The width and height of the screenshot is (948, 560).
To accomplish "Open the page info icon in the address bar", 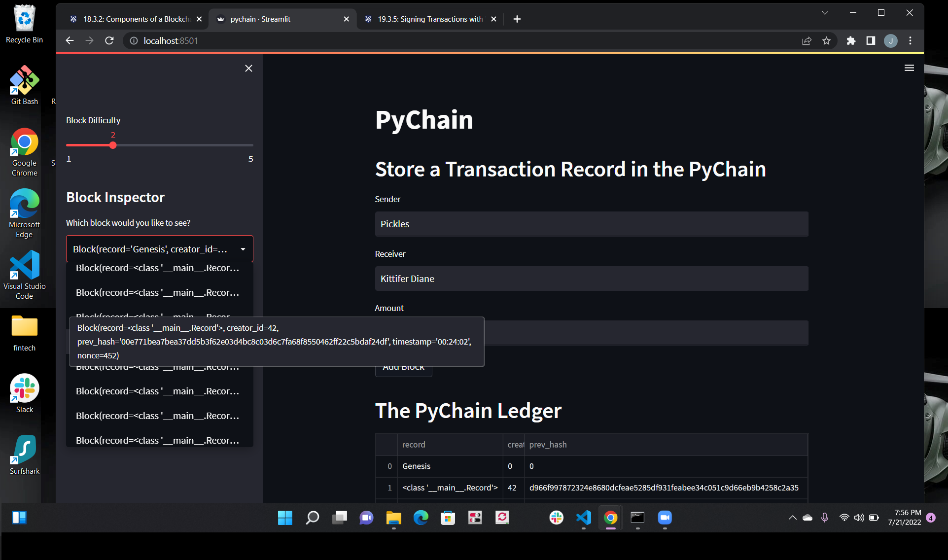I will pos(133,41).
